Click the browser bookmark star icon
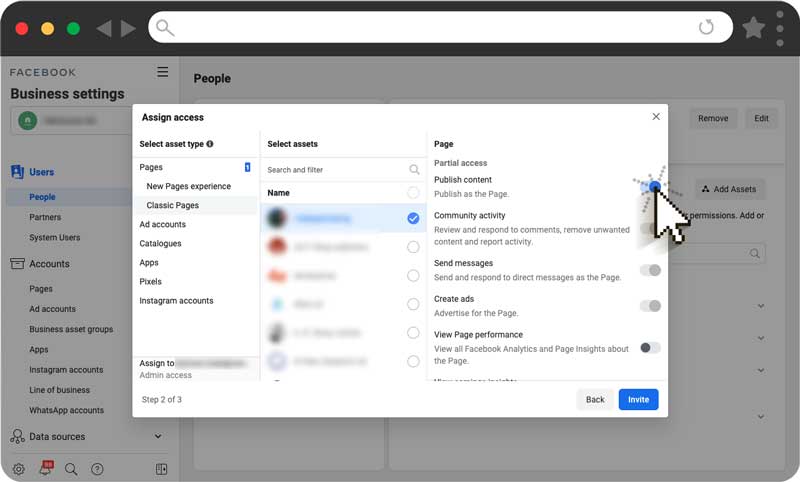The image size is (800, 482). [x=754, y=27]
